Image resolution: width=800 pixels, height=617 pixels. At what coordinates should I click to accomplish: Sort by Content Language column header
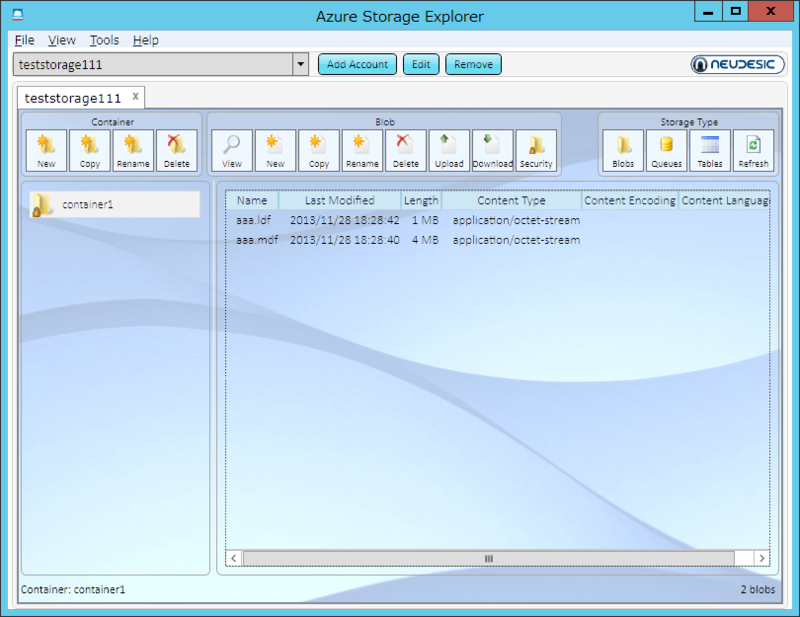(724, 200)
